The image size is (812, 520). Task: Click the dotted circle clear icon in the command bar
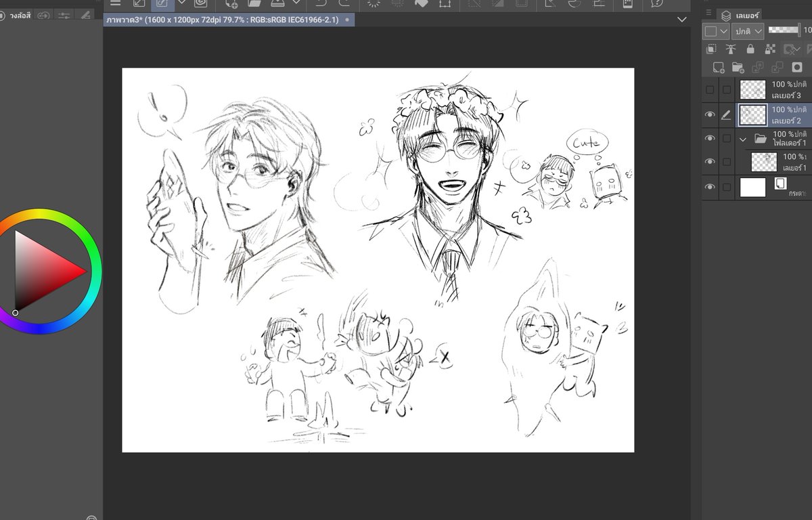coord(373,3)
